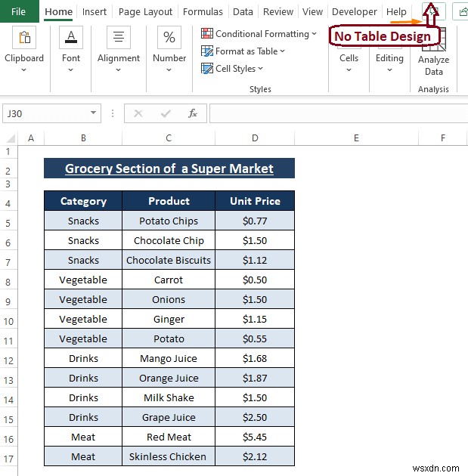Click the Share icon at top right
Viewport: 468px width, 476px height.
point(462,11)
